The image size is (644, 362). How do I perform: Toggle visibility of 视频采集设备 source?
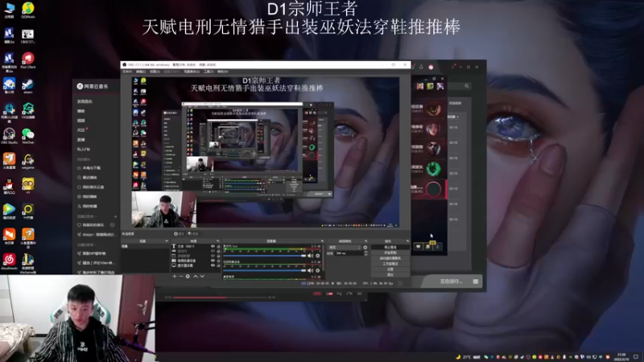coord(213,260)
